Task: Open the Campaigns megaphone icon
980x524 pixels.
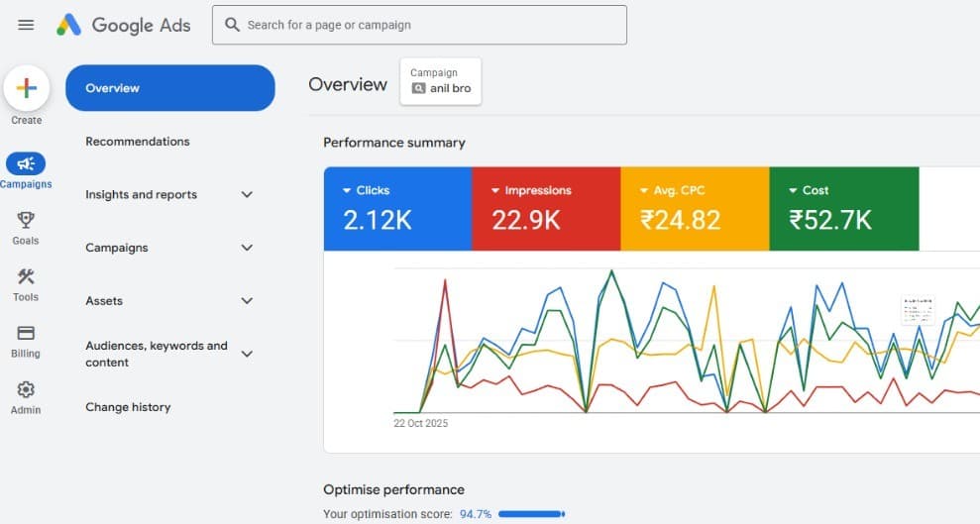Action: click(x=26, y=164)
